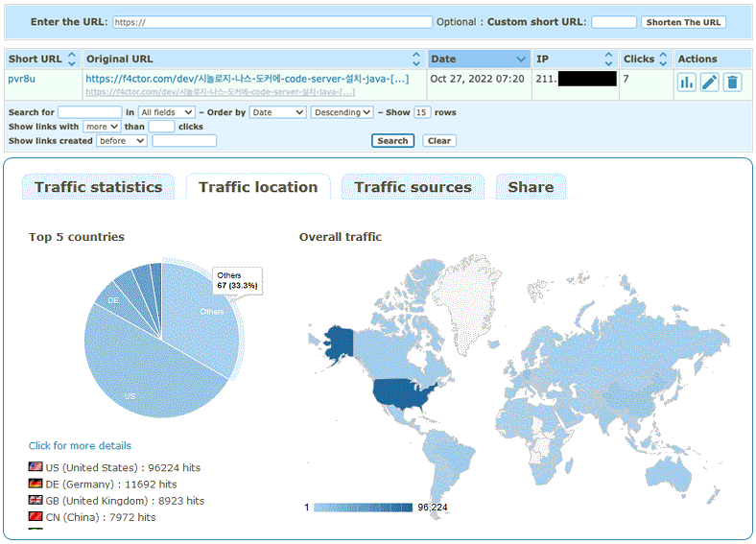
Task: Click the Date column sort arrow
Action: (521, 59)
